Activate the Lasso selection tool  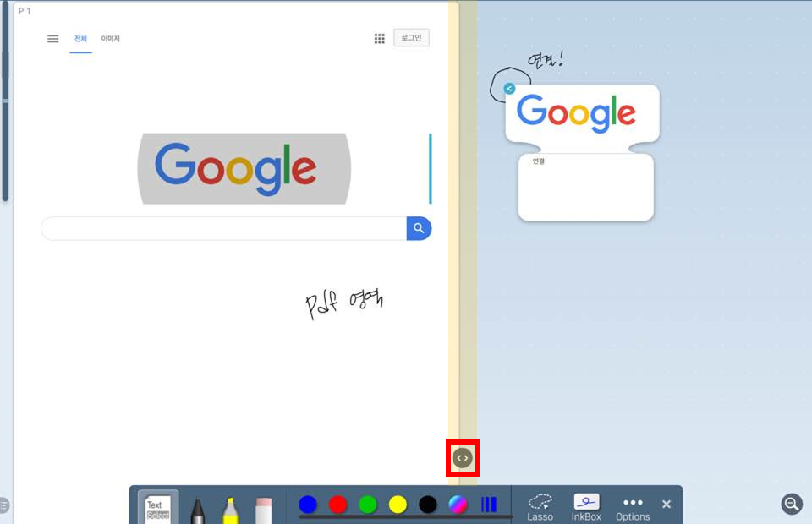point(540,507)
